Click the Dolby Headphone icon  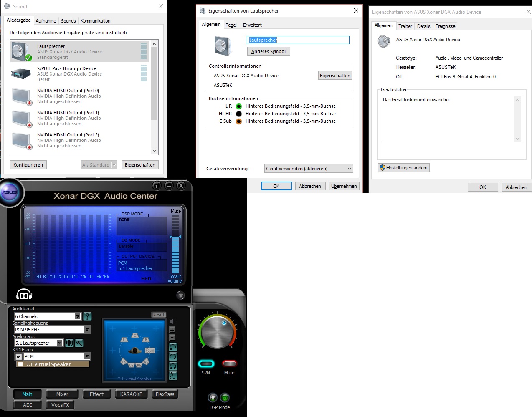pos(24,295)
